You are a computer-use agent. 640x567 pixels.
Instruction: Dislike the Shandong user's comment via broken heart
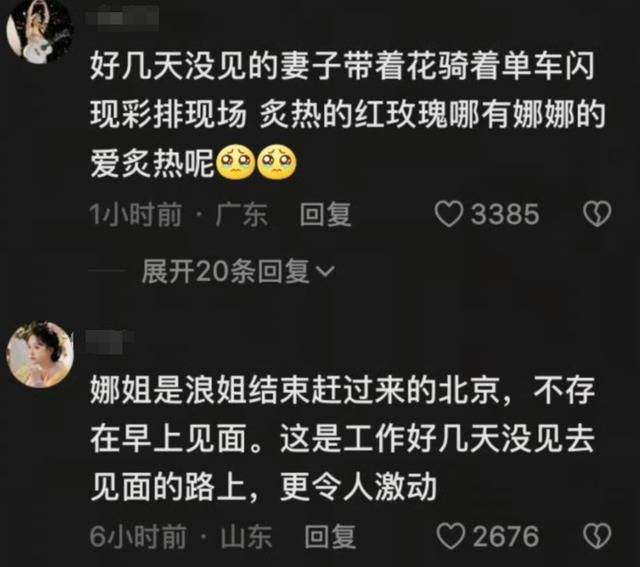[597, 536]
